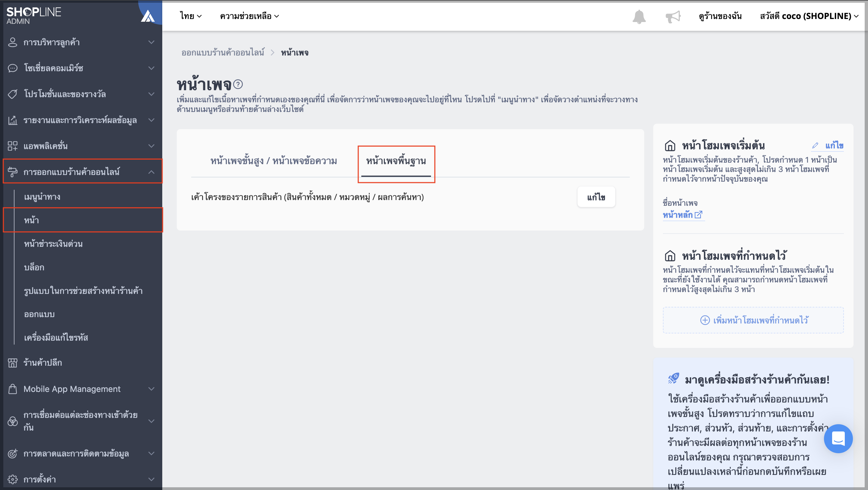Expand การตลาดและการติดตามข้อมูล chevron
The height and width of the screenshot is (490, 868).
pyautogui.click(x=151, y=453)
